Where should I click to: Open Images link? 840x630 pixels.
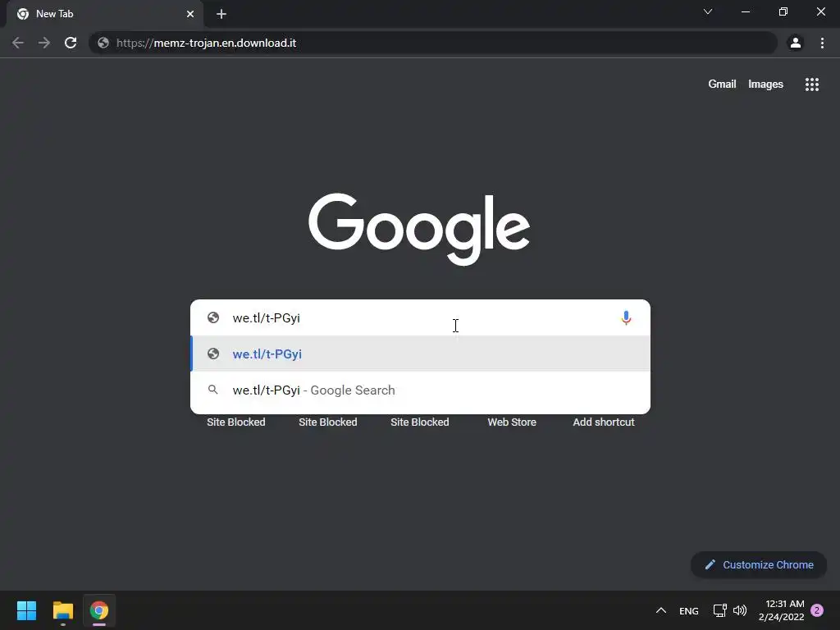click(765, 84)
